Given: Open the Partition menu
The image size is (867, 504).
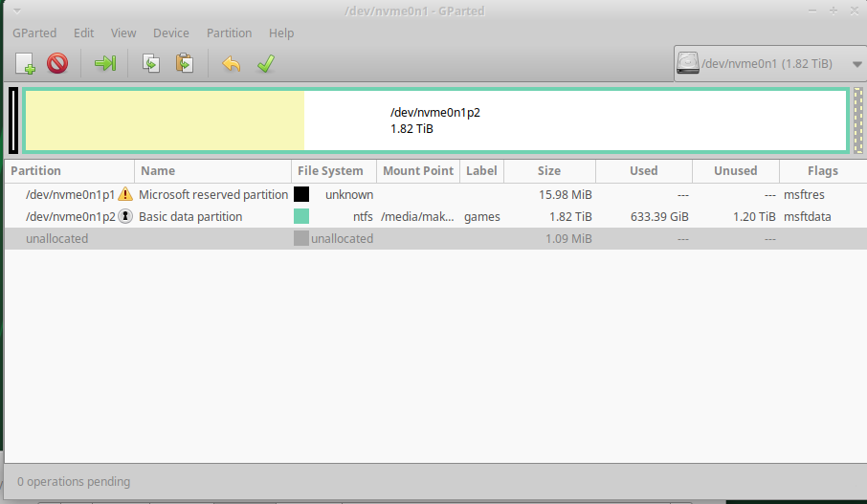Looking at the screenshot, I should point(229,33).
